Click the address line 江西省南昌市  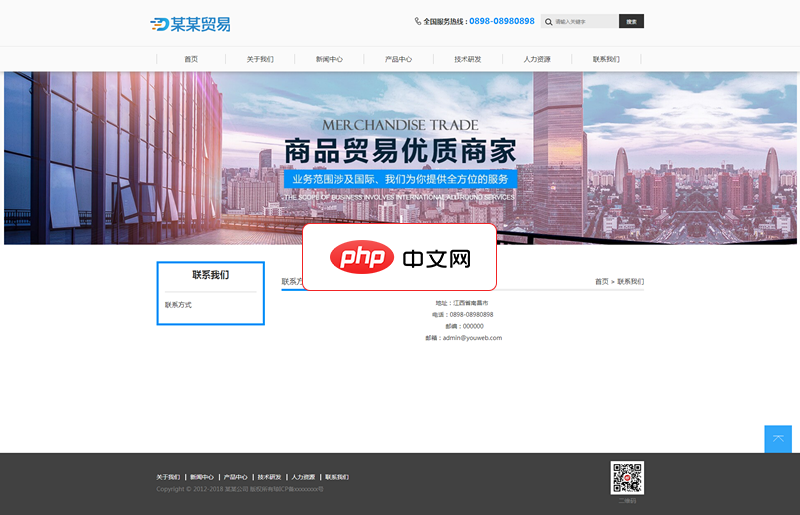point(462,303)
